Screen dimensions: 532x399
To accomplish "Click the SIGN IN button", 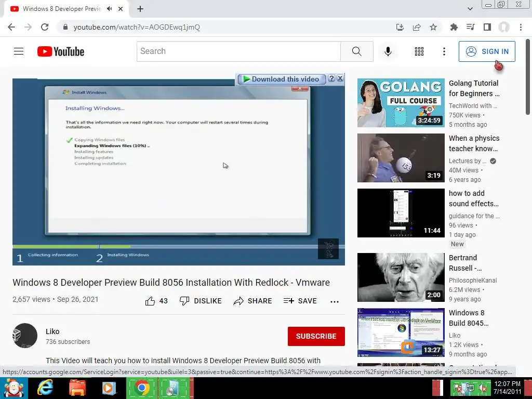I will point(486,51).
